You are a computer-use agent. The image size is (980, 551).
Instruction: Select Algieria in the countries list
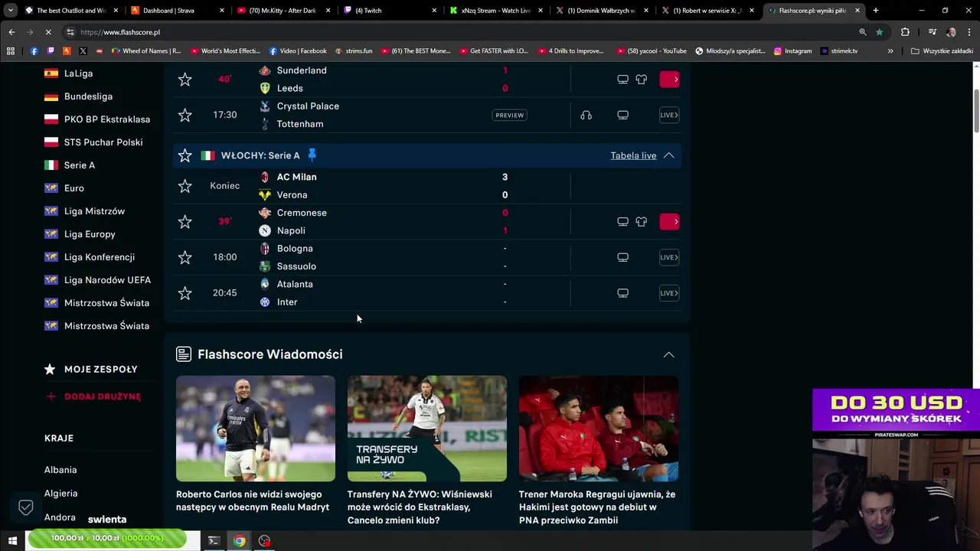(61, 494)
